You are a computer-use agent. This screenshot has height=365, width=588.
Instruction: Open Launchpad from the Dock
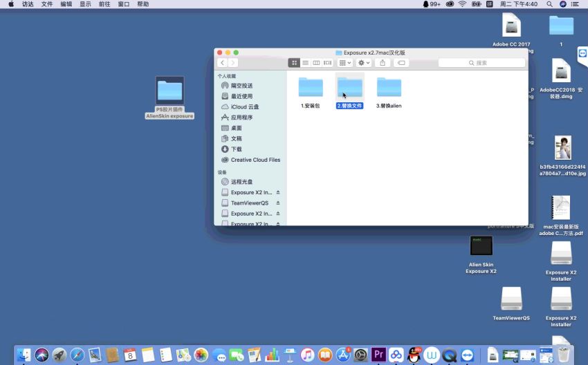[59, 355]
